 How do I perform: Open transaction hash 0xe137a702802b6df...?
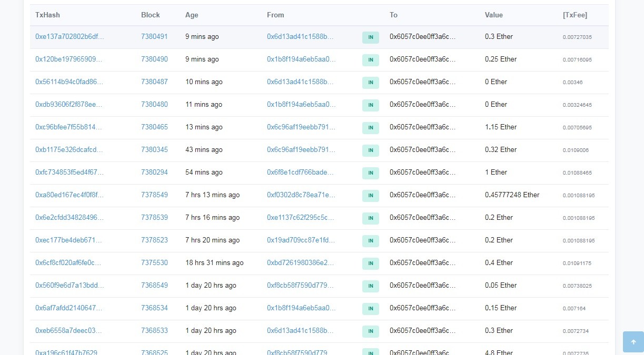(x=70, y=37)
